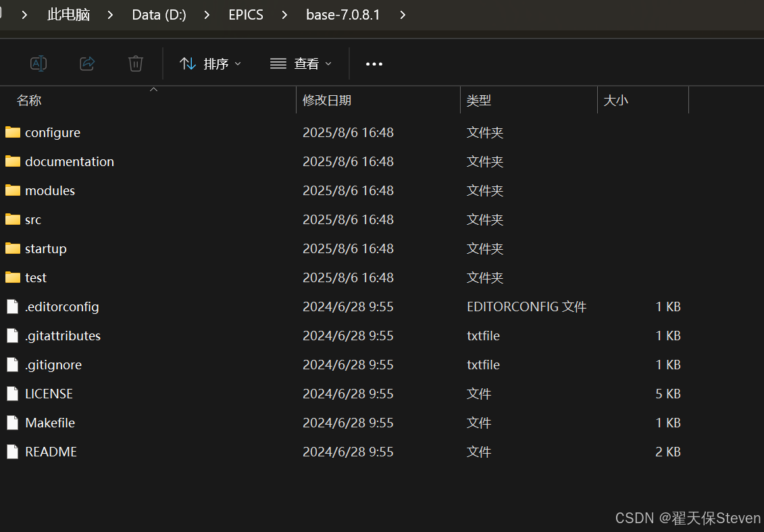This screenshot has width=764, height=532.
Task: Open the startup folder icon
Action: tap(12, 248)
